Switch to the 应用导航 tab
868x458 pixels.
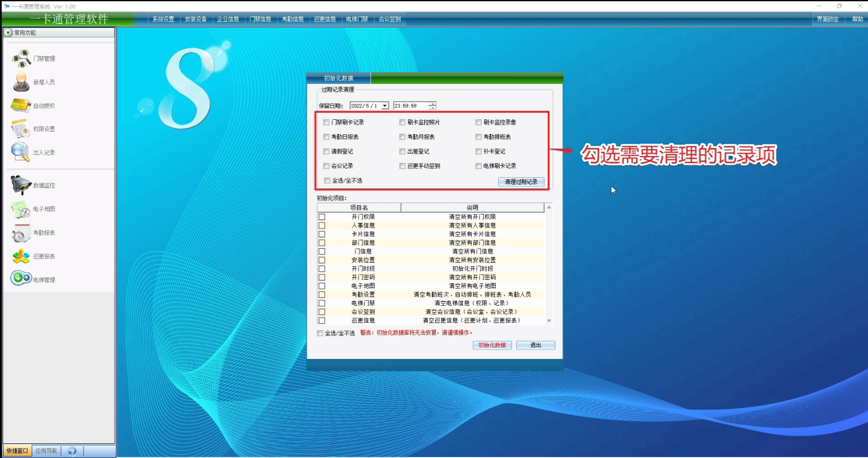coord(46,451)
